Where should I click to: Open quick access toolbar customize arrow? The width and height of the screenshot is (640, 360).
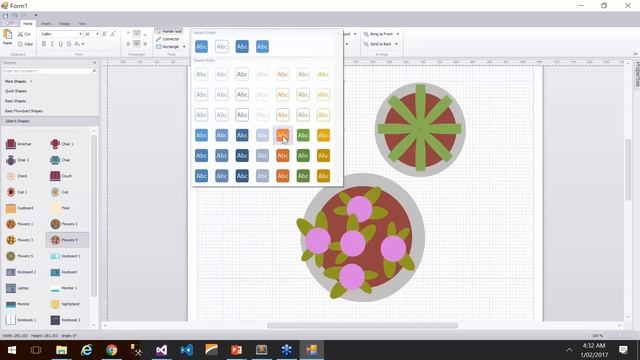36,16
